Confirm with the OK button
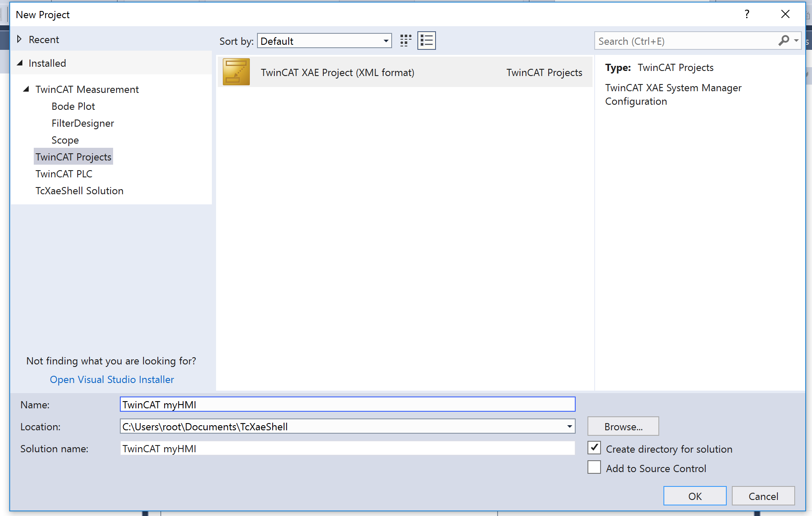This screenshot has height=516, width=812. (695, 496)
